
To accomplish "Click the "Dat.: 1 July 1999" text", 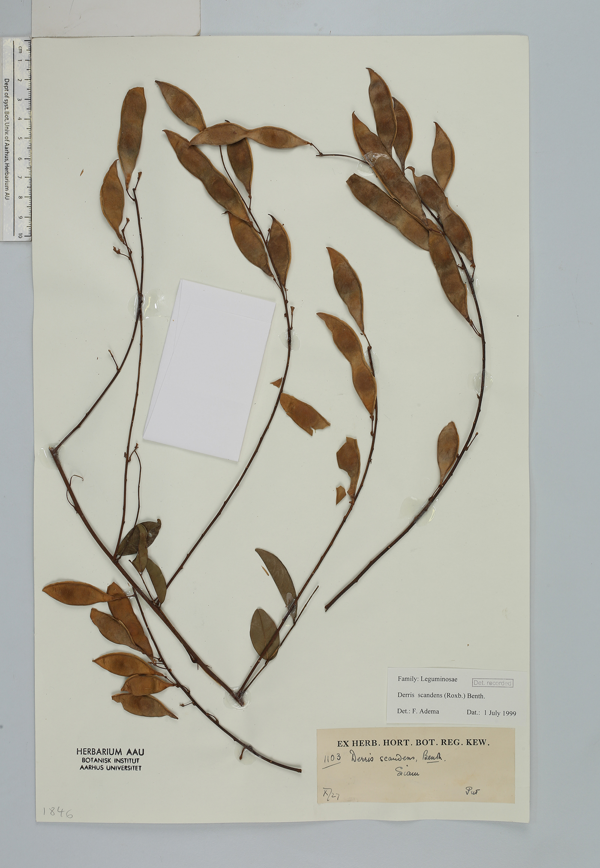I will pyautogui.click(x=491, y=713).
